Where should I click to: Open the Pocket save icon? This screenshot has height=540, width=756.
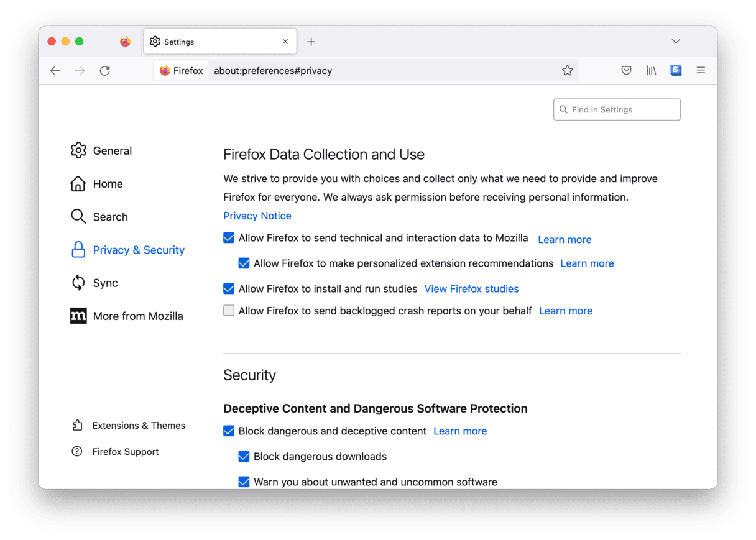click(627, 71)
